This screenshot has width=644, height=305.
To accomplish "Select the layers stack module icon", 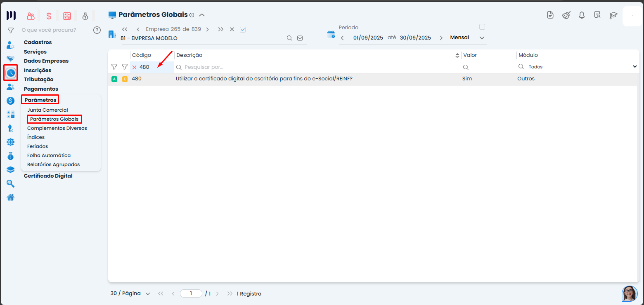I will tap(11, 170).
